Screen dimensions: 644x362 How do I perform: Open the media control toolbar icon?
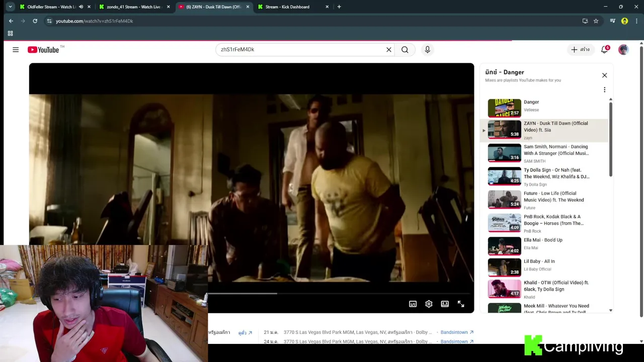[612, 21]
